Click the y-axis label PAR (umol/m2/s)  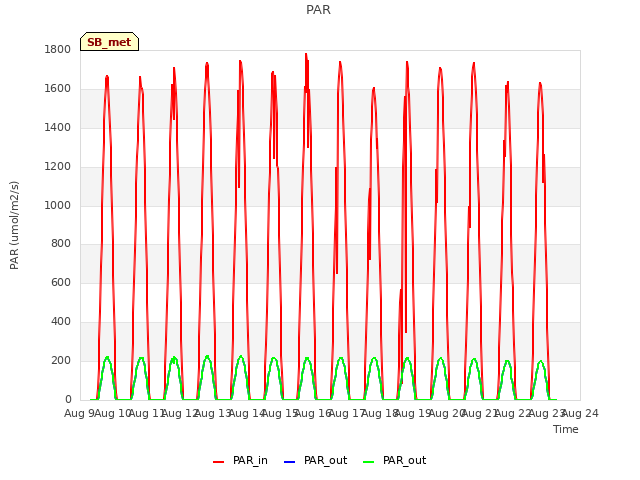coord(14,225)
